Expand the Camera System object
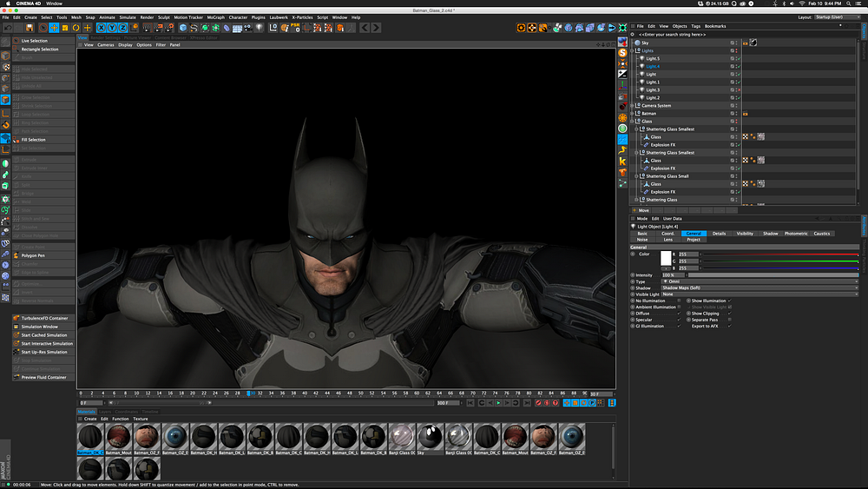 click(633, 106)
